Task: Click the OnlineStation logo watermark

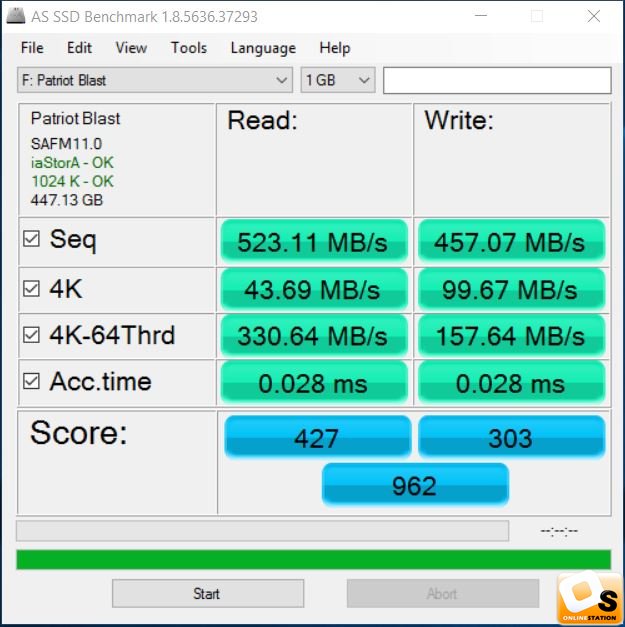Action: (x=590, y=598)
